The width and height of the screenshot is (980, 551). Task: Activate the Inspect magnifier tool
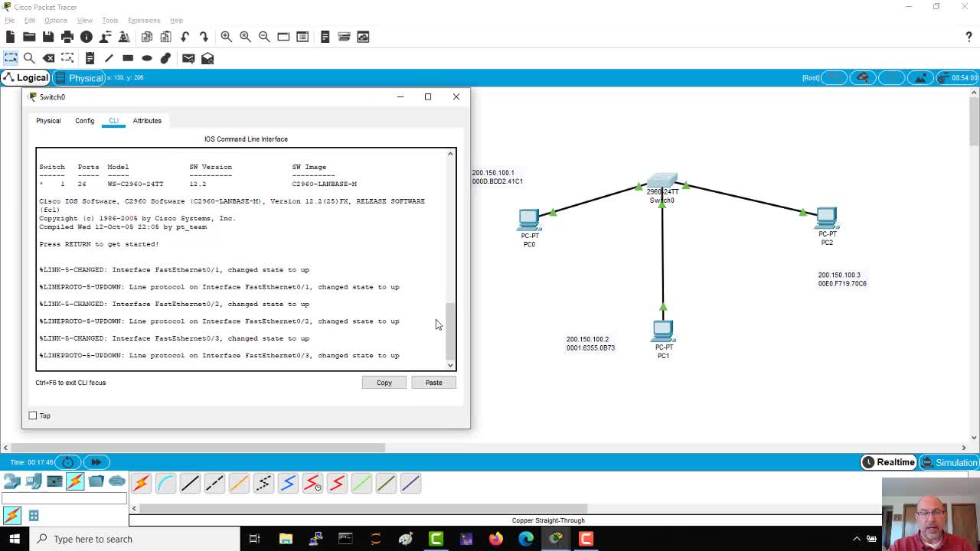pos(29,58)
